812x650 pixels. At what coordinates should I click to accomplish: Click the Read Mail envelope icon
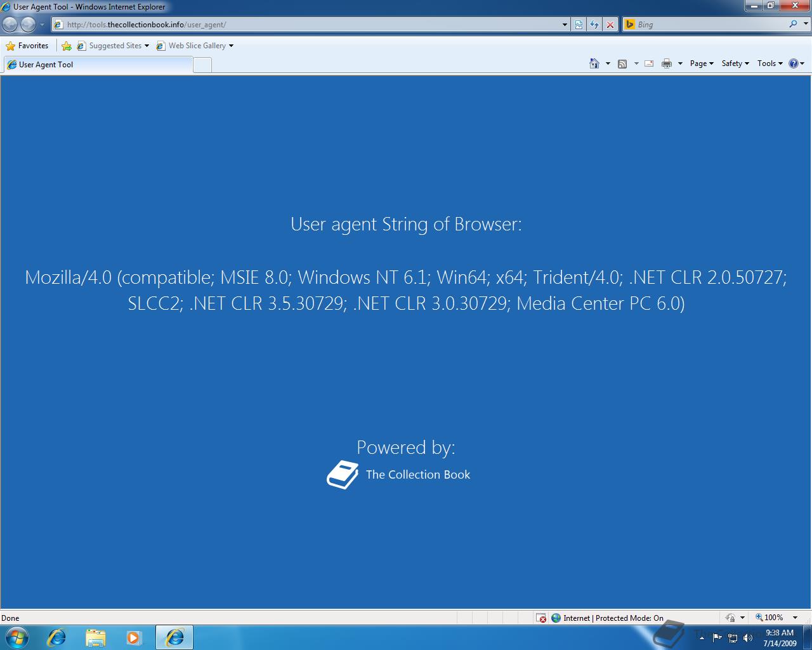click(x=649, y=63)
